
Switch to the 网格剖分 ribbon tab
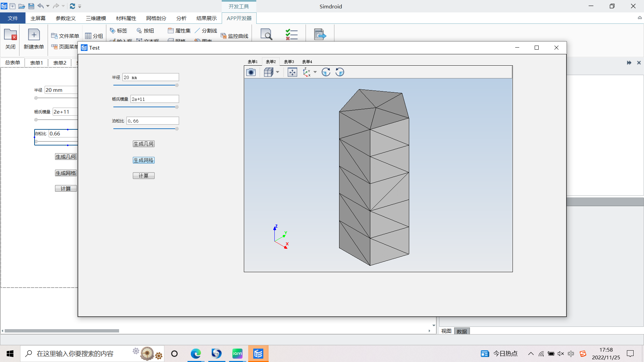click(x=156, y=18)
